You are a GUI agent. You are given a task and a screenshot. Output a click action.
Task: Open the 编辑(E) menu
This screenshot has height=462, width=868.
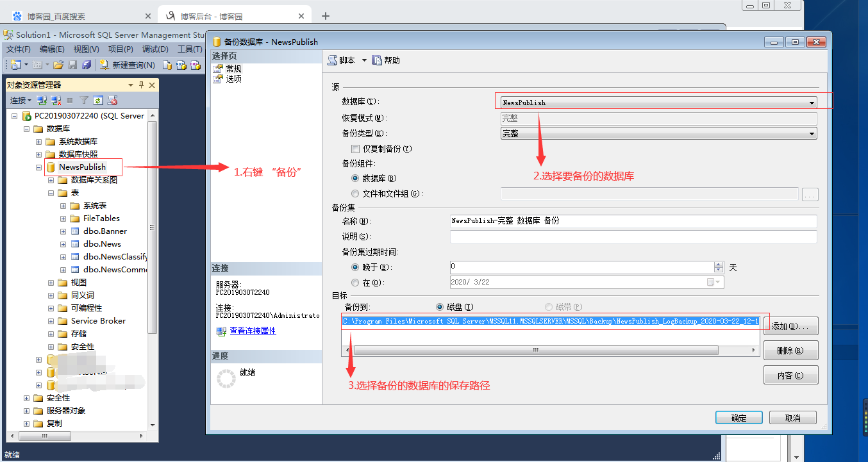[x=52, y=49]
